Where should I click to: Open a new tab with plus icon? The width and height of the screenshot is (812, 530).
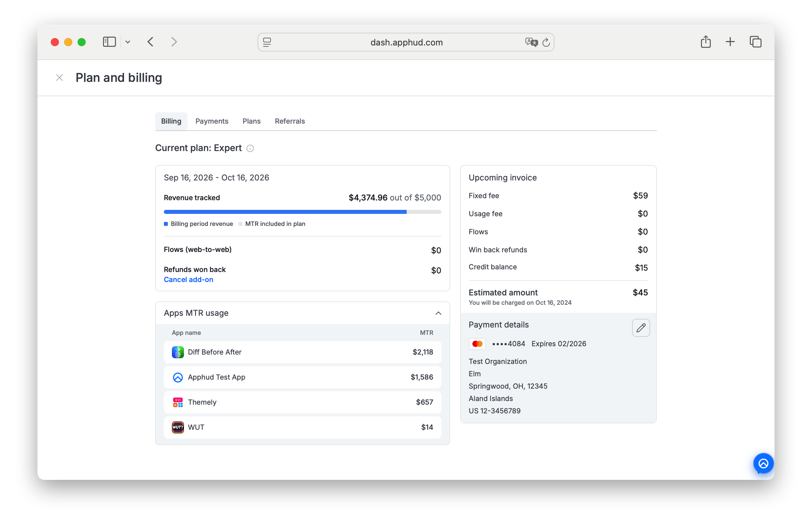point(730,42)
